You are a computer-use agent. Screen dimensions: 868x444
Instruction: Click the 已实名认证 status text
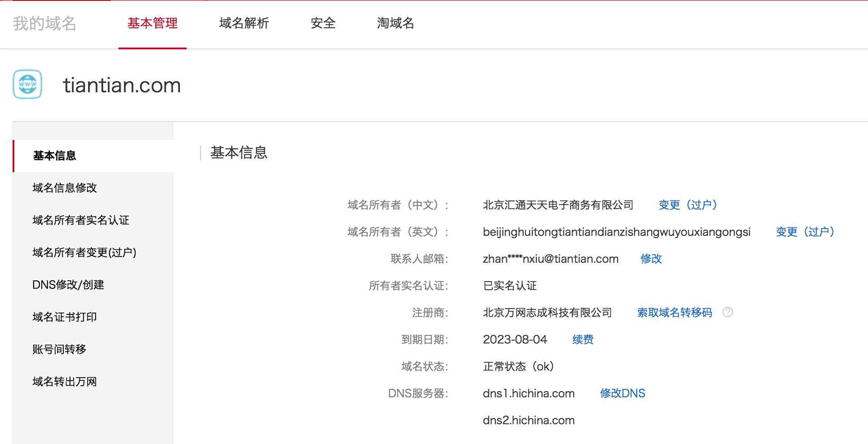pyautogui.click(x=510, y=286)
